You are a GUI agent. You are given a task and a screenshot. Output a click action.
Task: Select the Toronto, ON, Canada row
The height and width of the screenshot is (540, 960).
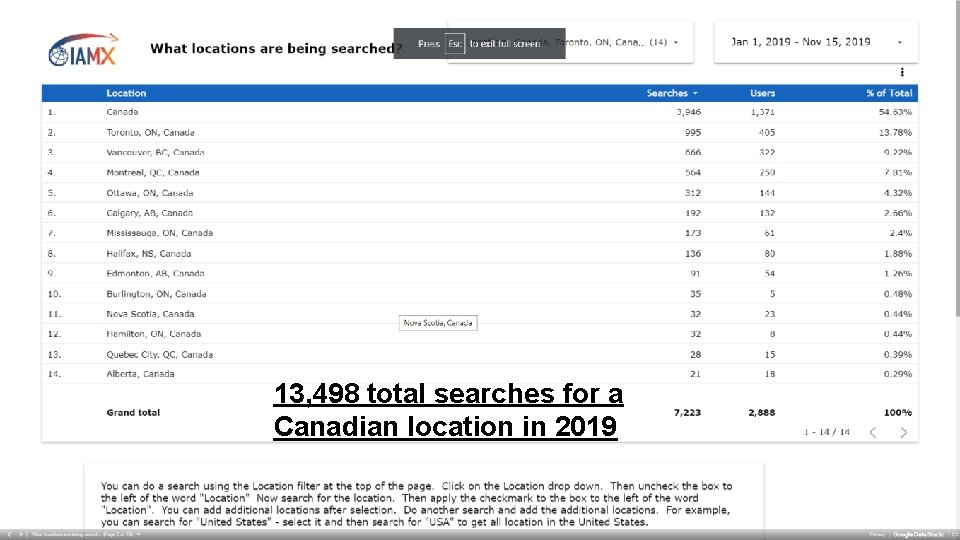coord(479,132)
